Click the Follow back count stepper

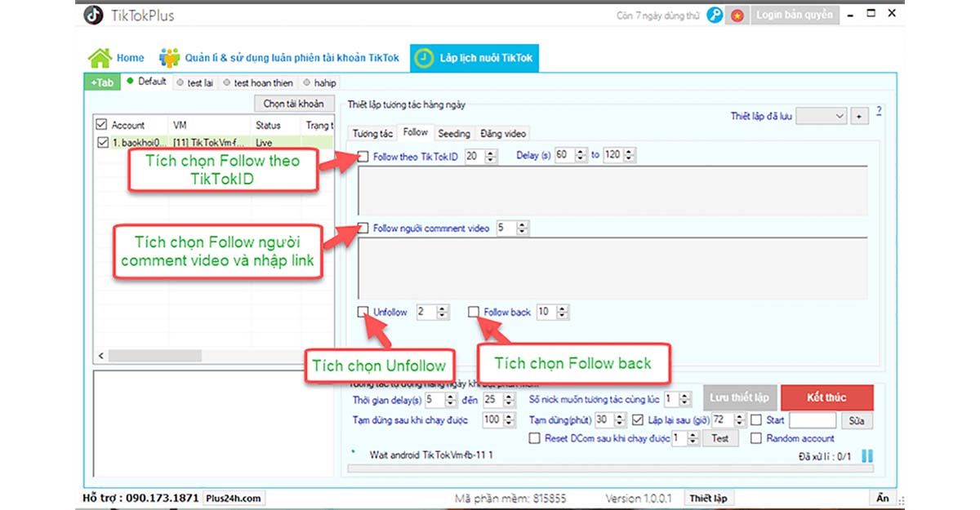point(552,312)
